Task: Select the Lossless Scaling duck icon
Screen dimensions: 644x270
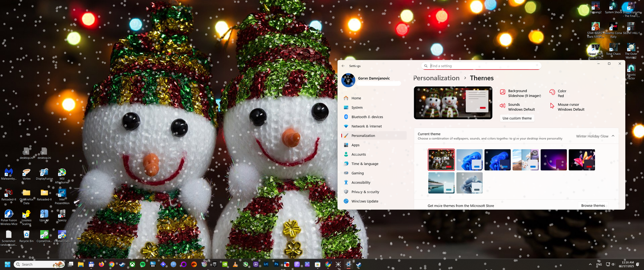Action: coord(26,218)
